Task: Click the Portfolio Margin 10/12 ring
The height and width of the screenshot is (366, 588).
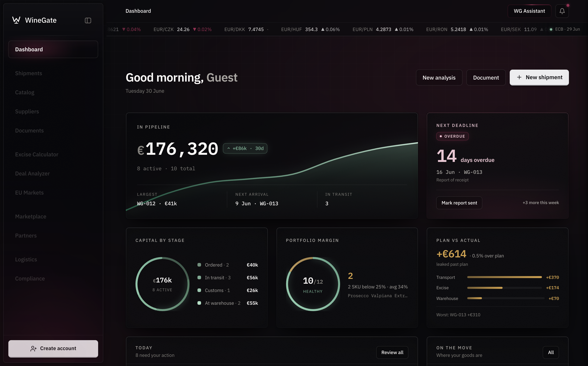Action: 313,284
